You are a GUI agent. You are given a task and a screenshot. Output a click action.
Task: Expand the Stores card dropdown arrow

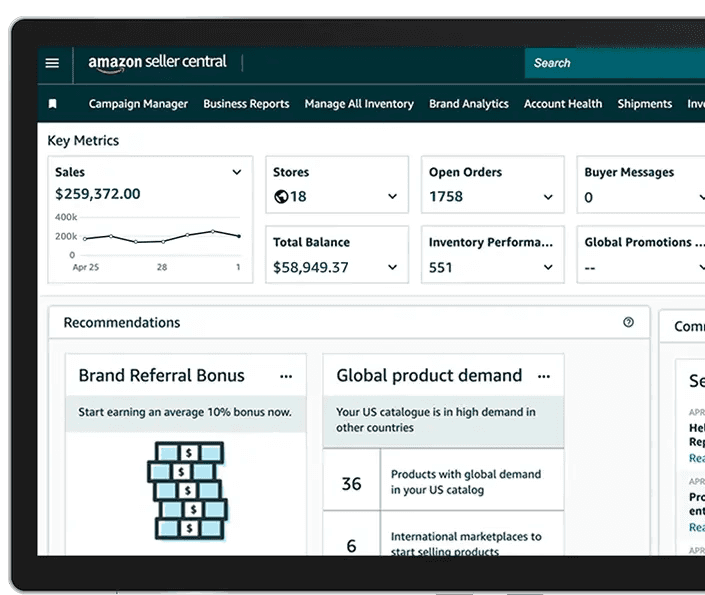coord(393,197)
